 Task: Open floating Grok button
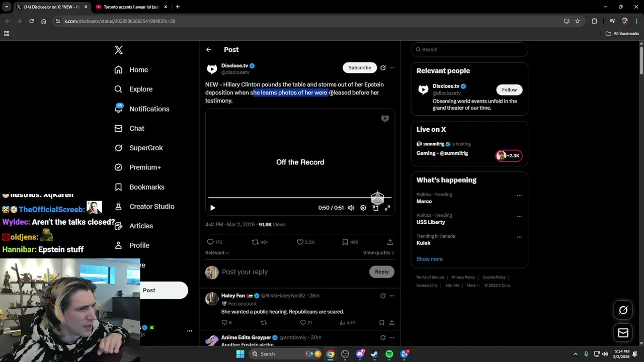click(623, 310)
